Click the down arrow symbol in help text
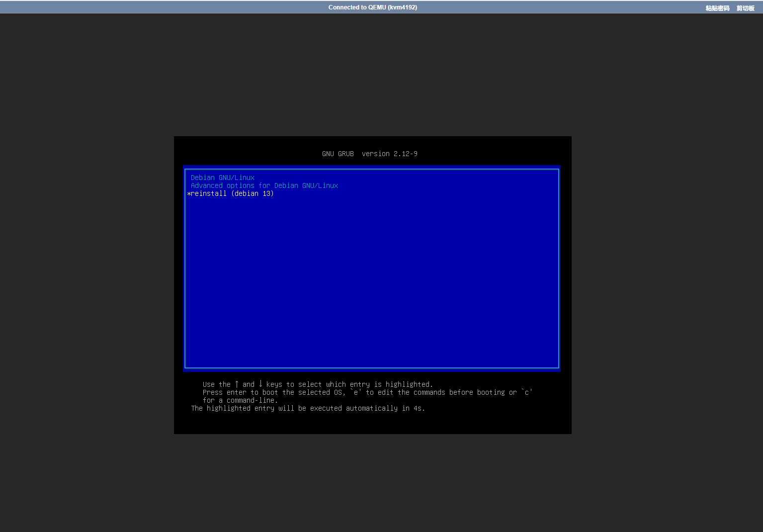Screen dimensions: 763x532 click(x=260, y=384)
